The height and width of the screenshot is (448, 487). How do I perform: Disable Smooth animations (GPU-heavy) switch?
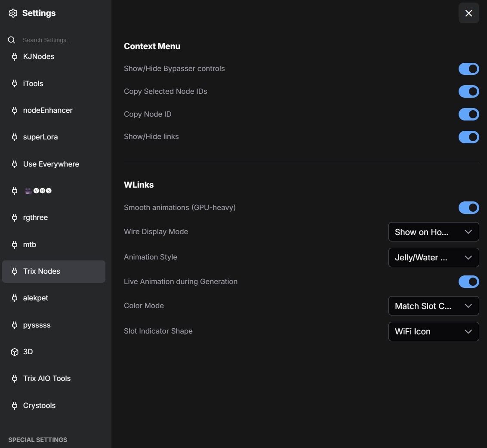tap(469, 207)
